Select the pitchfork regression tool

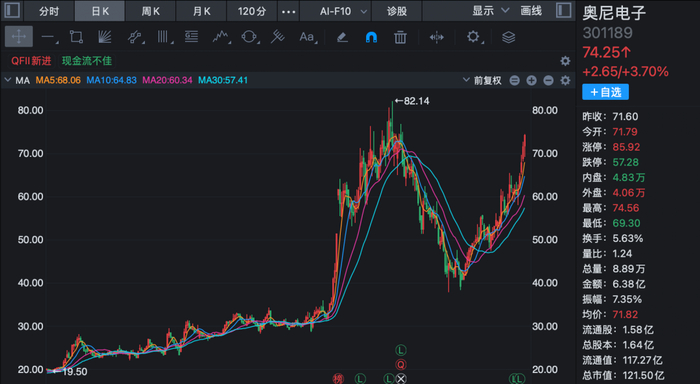tap(278, 37)
